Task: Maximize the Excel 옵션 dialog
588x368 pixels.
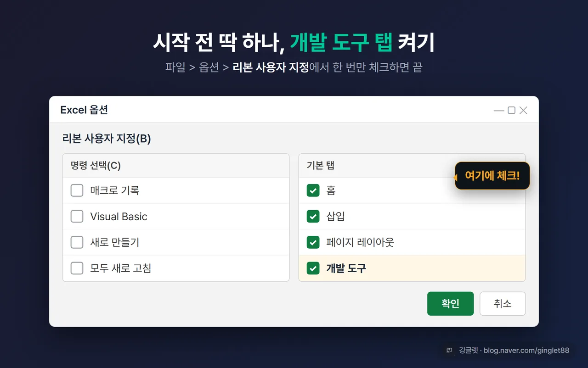Action: (x=511, y=111)
